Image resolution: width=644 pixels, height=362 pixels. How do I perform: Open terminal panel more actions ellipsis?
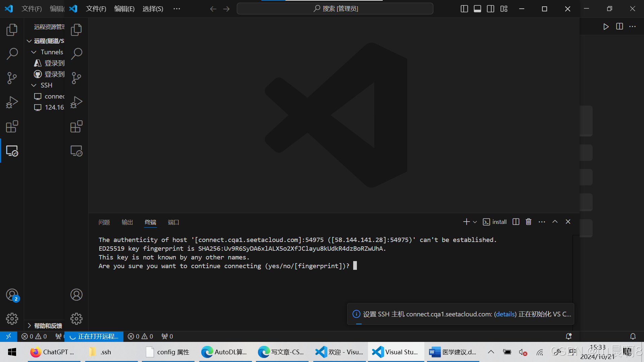pyautogui.click(x=542, y=222)
